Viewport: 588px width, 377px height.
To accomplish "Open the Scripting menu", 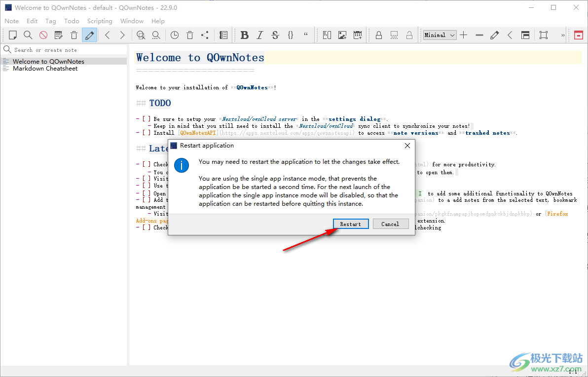I will tap(100, 21).
